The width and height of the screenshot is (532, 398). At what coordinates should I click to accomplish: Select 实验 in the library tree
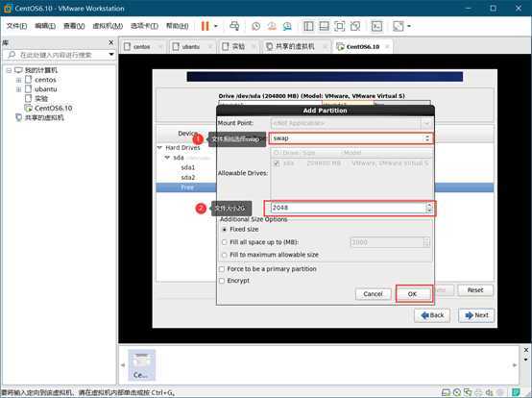[41, 99]
